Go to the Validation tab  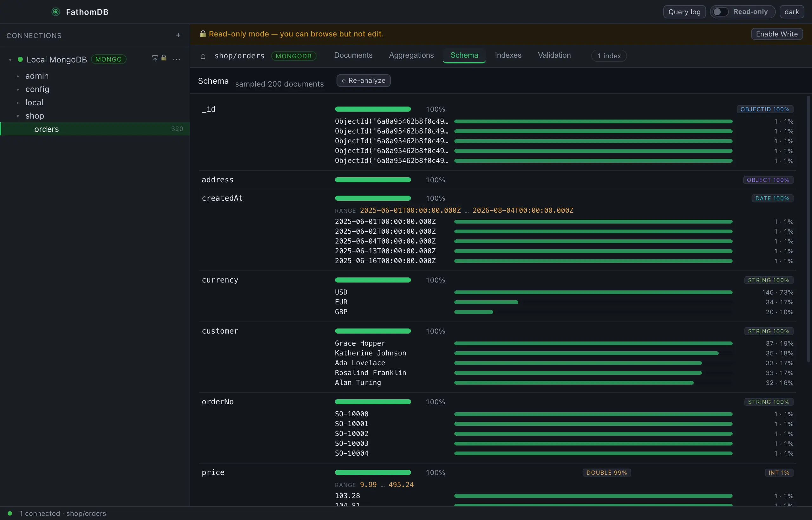(554, 55)
